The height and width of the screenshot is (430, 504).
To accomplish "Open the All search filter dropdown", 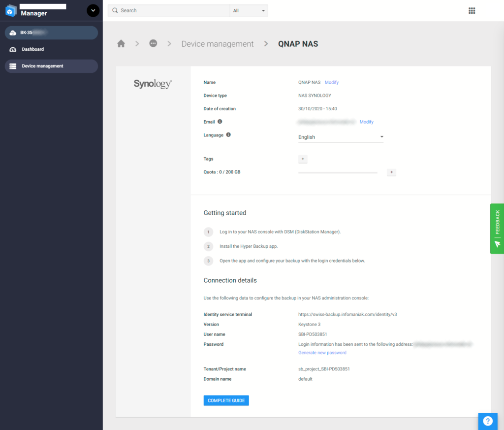I will (x=249, y=10).
